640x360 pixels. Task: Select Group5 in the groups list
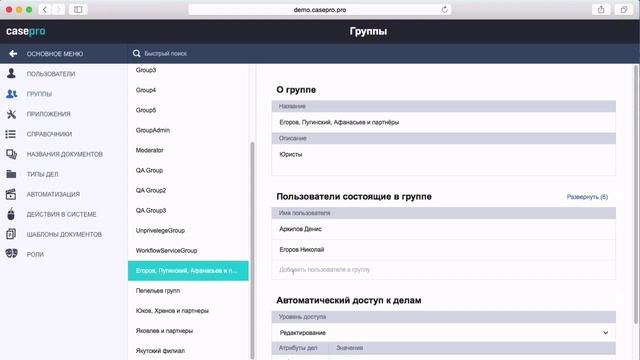tap(188, 110)
